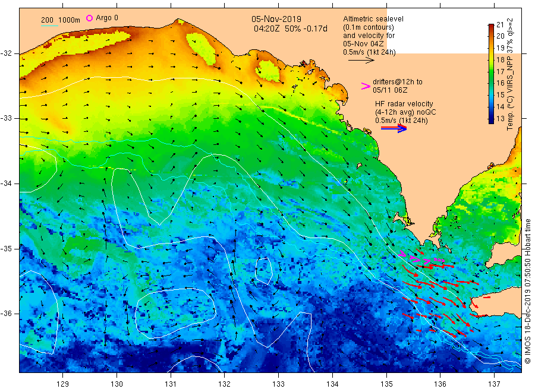The image size is (535, 392).
Task: Click the longitude label 131
Action: click(x=171, y=384)
